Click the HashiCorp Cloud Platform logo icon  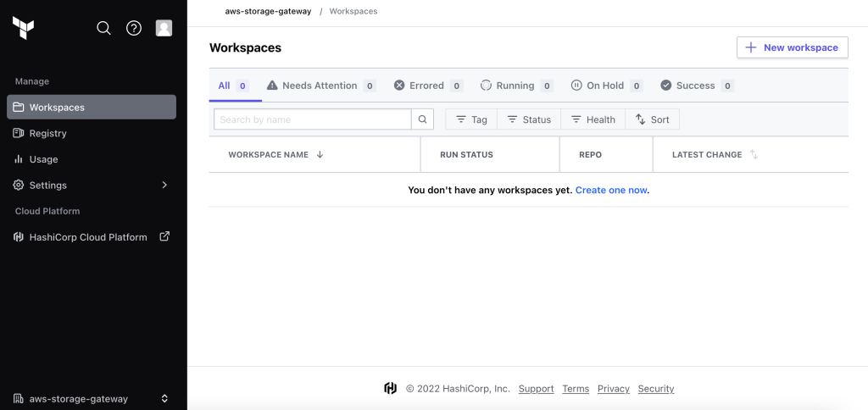(19, 237)
